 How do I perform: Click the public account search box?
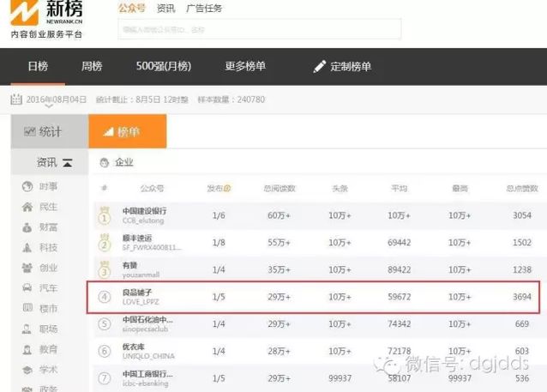tap(260, 29)
